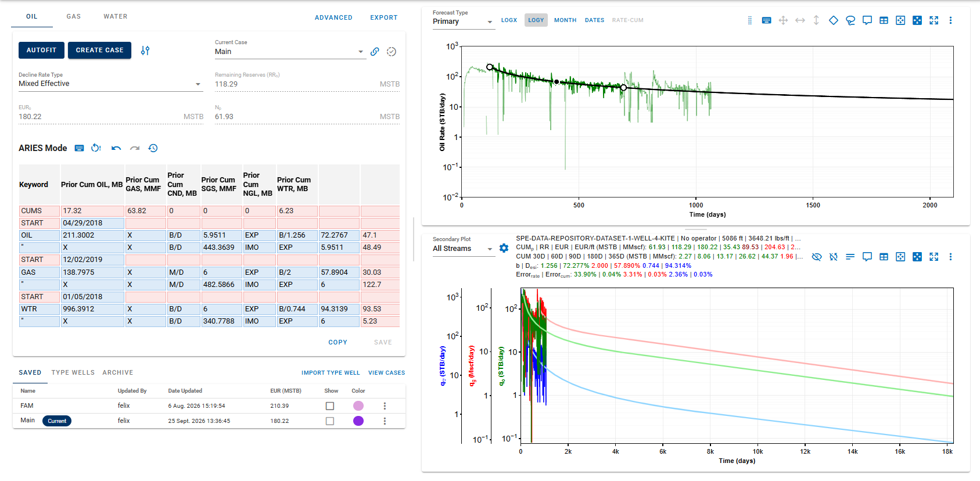
Task: Redo the ARIES edit
Action: (135, 148)
